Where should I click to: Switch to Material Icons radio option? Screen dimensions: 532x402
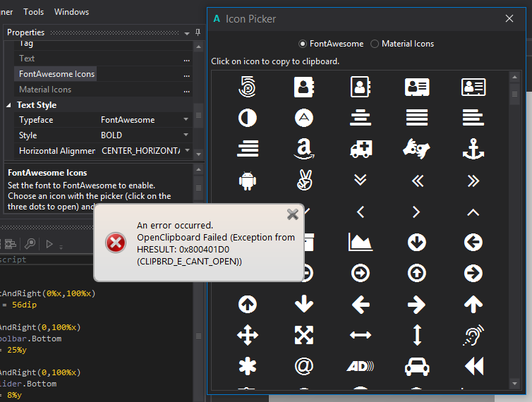tap(375, 44)
